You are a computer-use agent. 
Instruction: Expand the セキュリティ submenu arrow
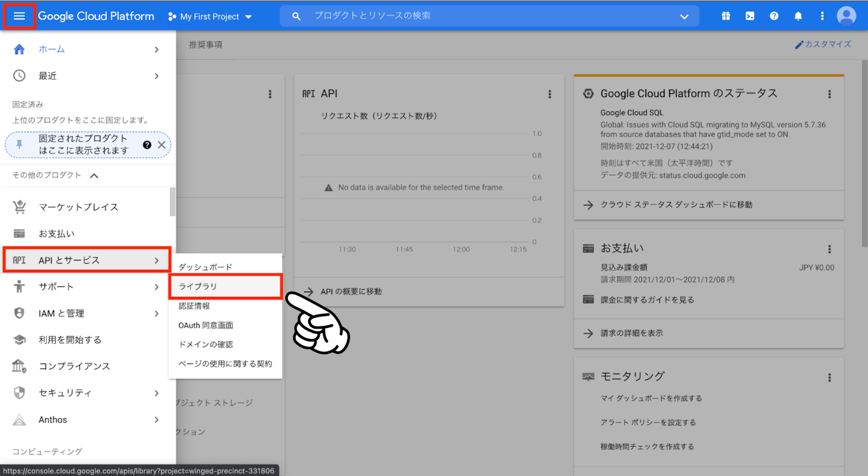click(157, 393)
